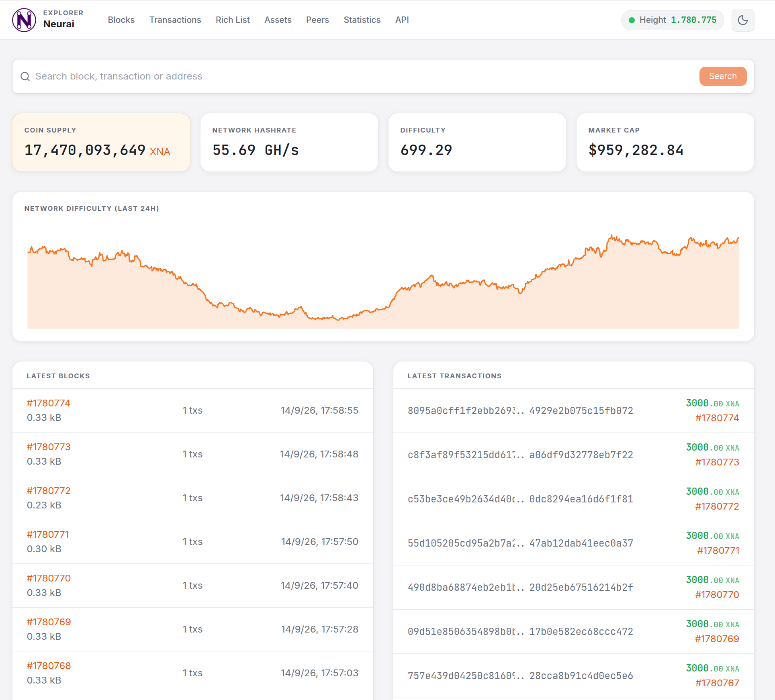The width and height of the screenshot is (775, 700).
Task: Click timestamp 14/9/26, 17:57:40
Action: pos(319,585)
